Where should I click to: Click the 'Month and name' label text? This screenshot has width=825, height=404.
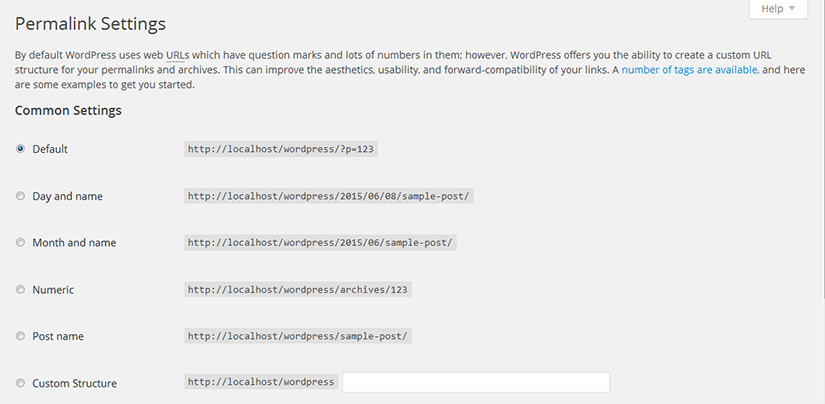click(74, 243)
